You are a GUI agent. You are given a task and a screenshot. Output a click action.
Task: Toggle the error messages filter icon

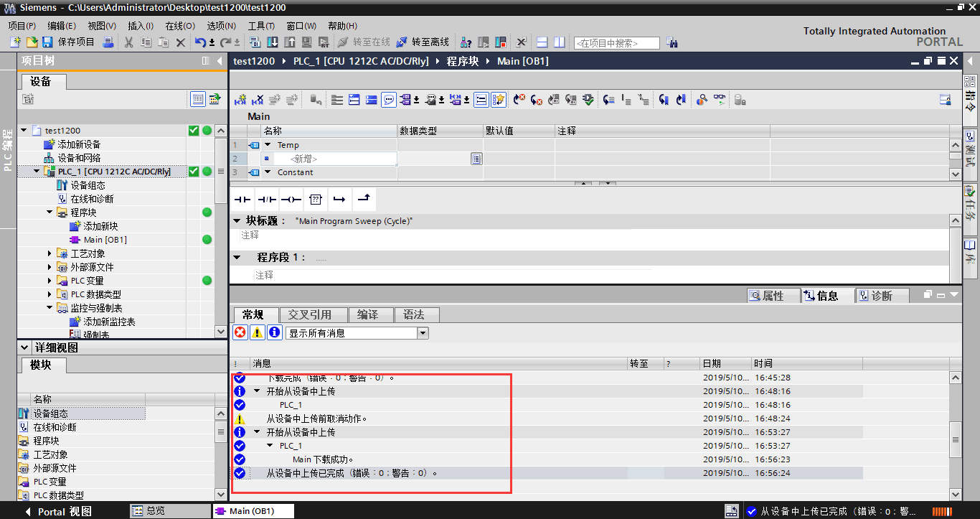[x=240, y=332]
